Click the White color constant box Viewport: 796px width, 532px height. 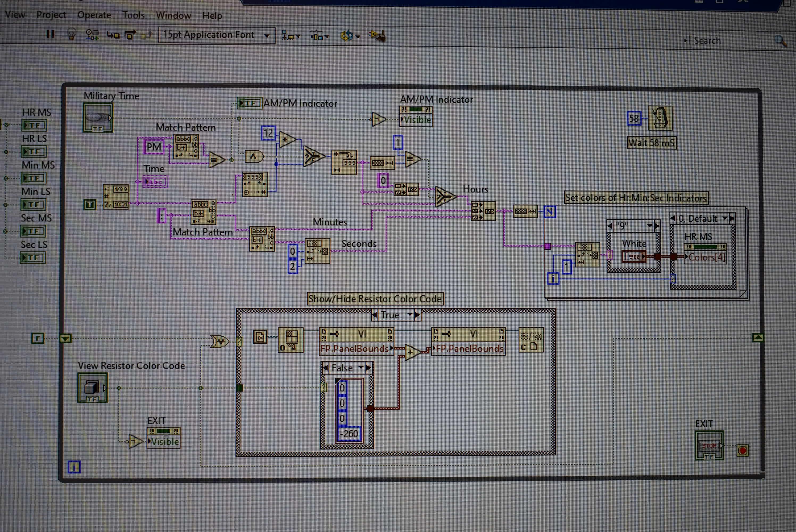(x=633, y=256)
